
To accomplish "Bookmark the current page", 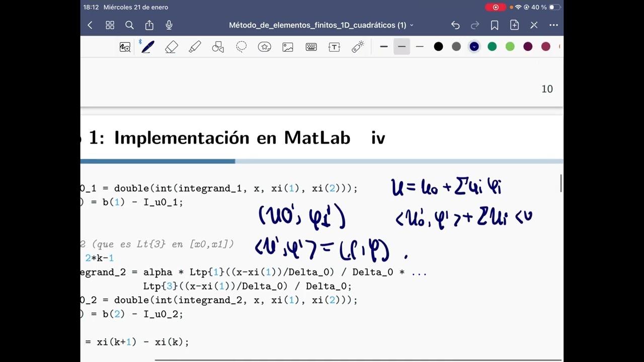I will [495, 25].
